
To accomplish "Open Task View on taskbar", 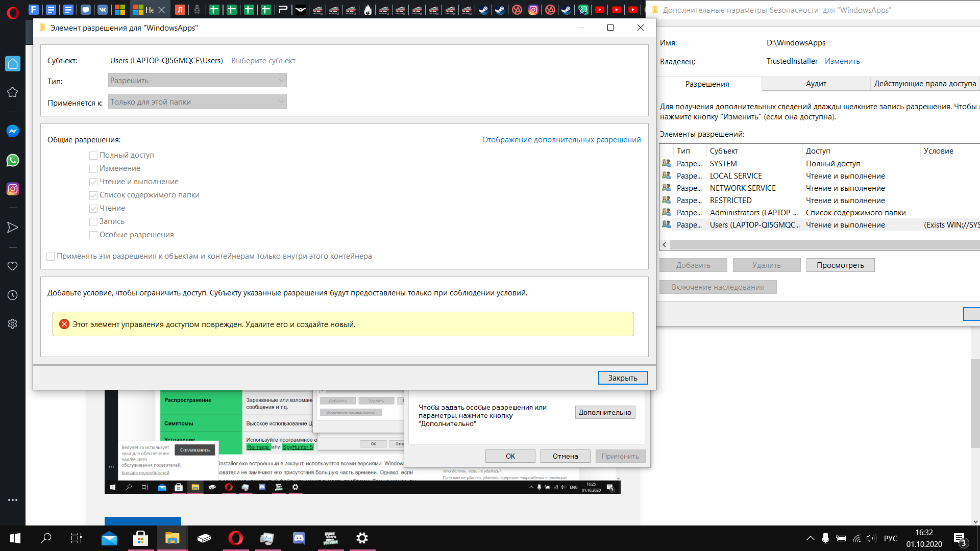I will coord(76,538).
